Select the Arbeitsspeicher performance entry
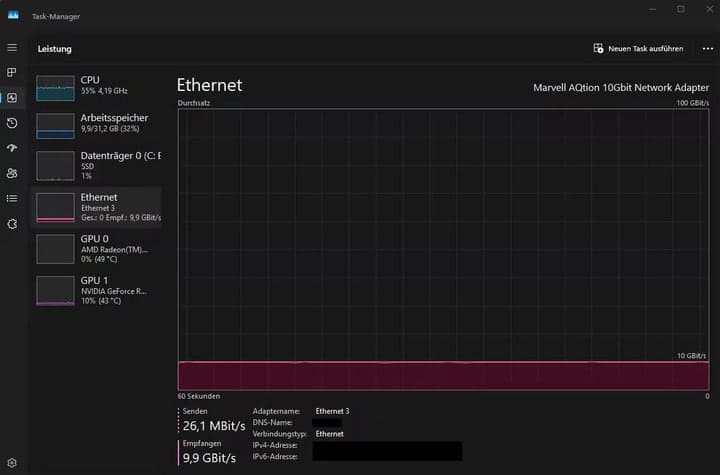Image resolution: width=720 pixels, height=475 pixels. coord(97,125)
